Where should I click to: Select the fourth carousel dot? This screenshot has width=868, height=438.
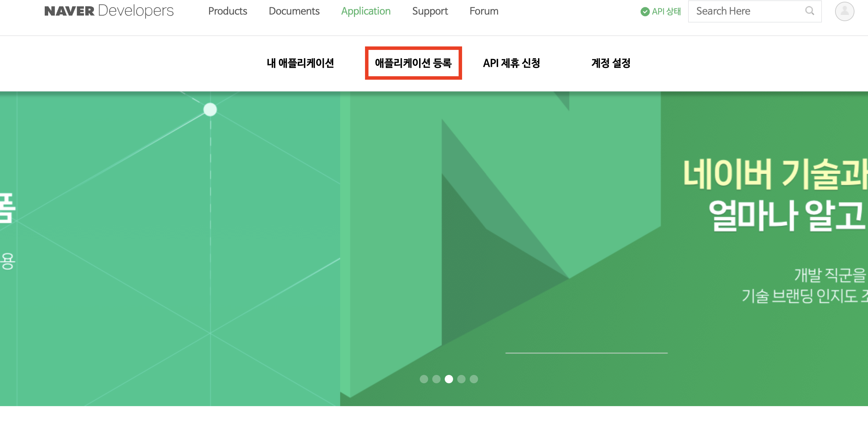pos(461,379)
